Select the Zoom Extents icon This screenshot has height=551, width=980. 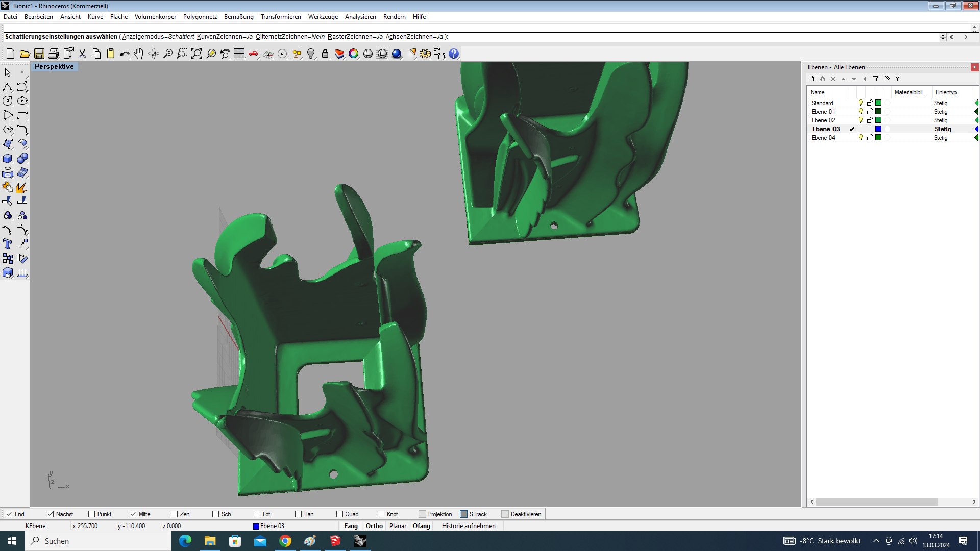click(197, 54)
